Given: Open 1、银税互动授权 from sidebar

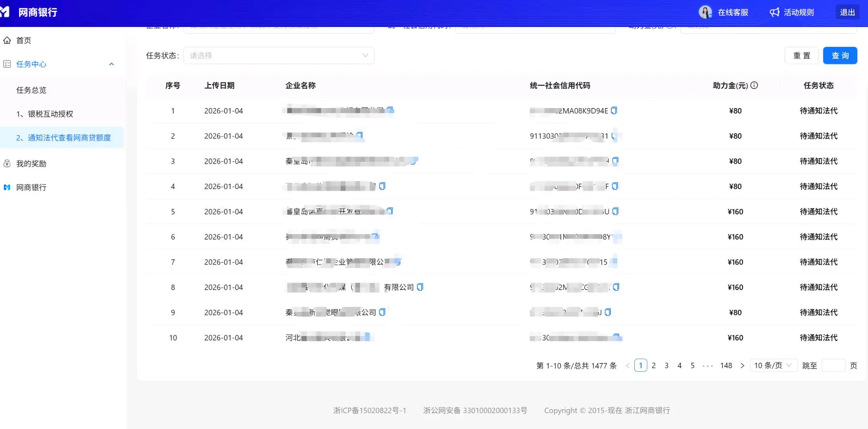Looking at the screenshot, I should click(x=45, y=114).
